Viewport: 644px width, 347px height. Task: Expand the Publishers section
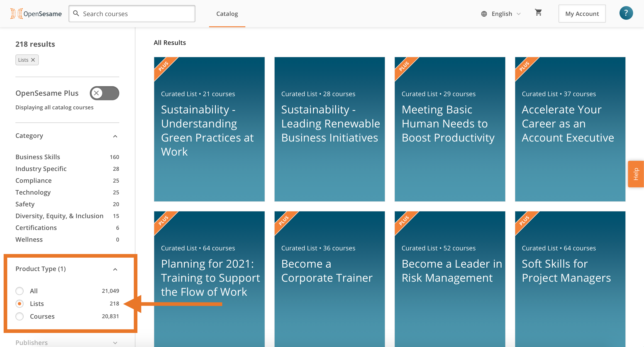coord(115,343)
